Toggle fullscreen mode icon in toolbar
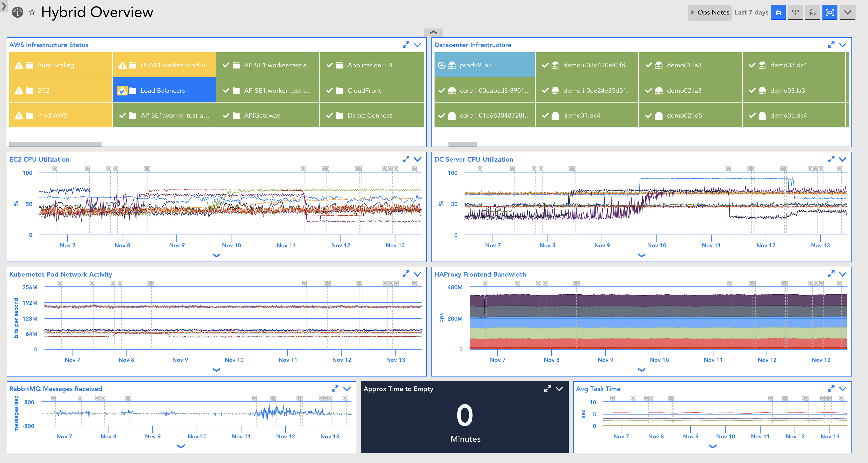 pos(830,12)
